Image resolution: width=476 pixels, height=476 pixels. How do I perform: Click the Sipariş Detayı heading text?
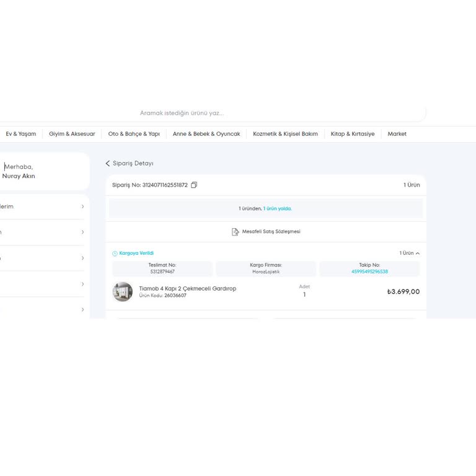point(133,164)
